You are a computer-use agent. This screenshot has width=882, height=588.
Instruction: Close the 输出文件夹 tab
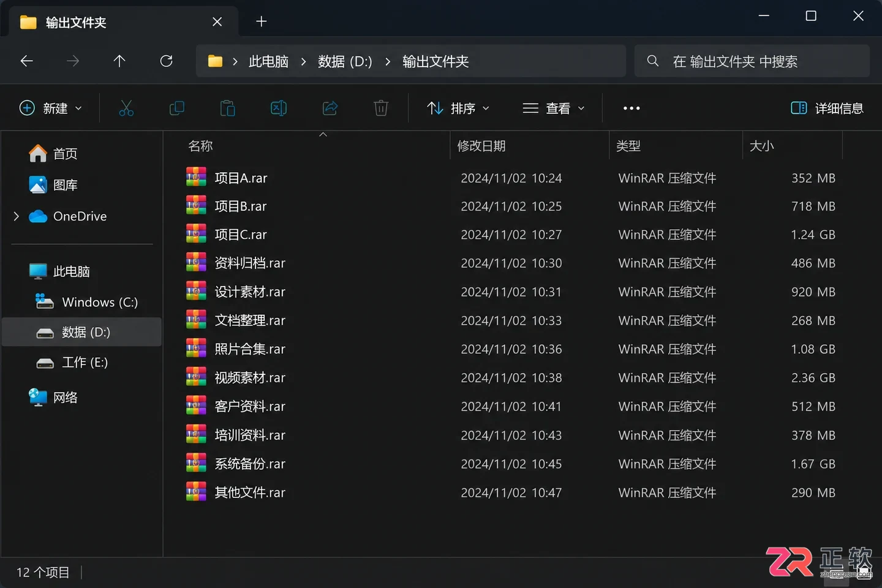(217, 22)
